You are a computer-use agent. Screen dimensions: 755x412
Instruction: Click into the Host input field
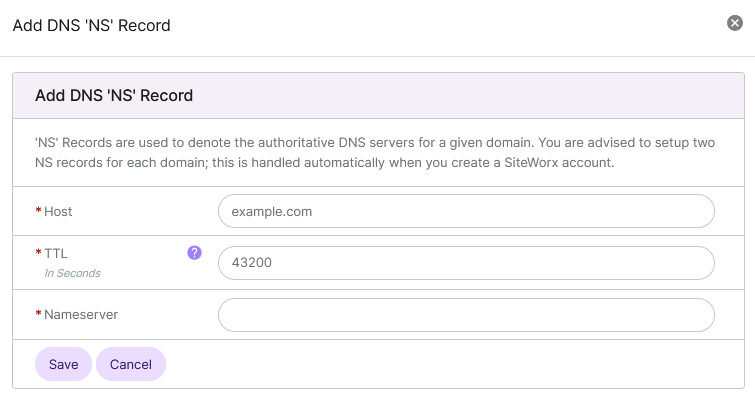[x=466, y=212]
